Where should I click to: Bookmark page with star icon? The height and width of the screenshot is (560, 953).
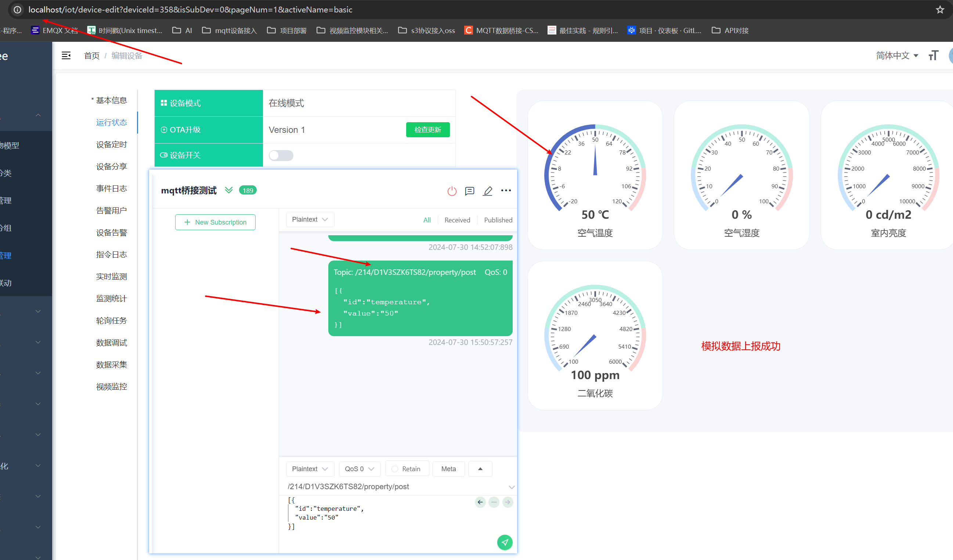(x=940, y=10)
